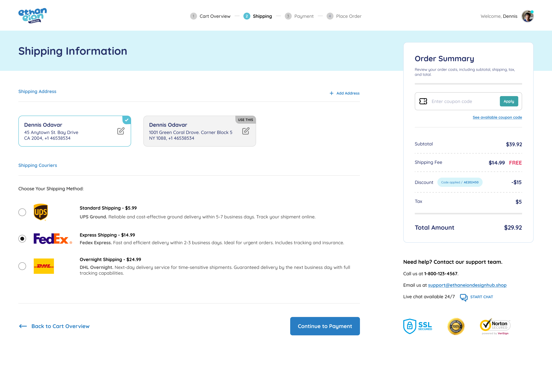Click Continue to Payment
552x392 pixels.
[325, 326]
